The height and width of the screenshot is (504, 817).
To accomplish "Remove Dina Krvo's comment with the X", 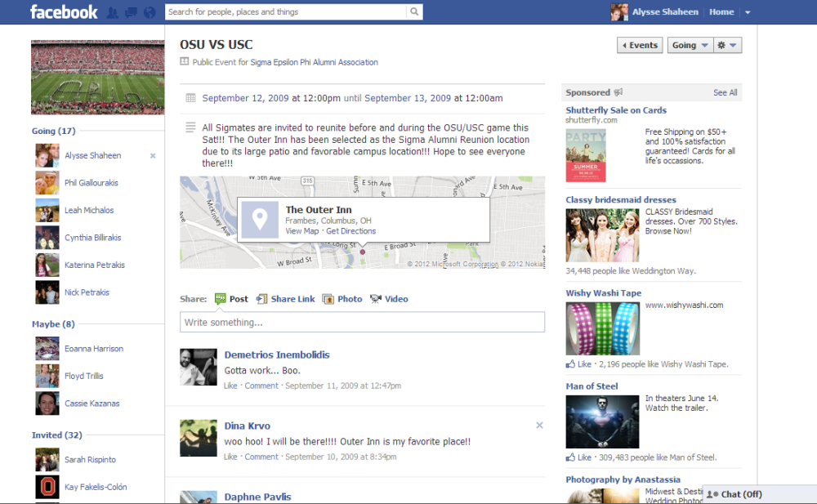I will pos(539,425).
